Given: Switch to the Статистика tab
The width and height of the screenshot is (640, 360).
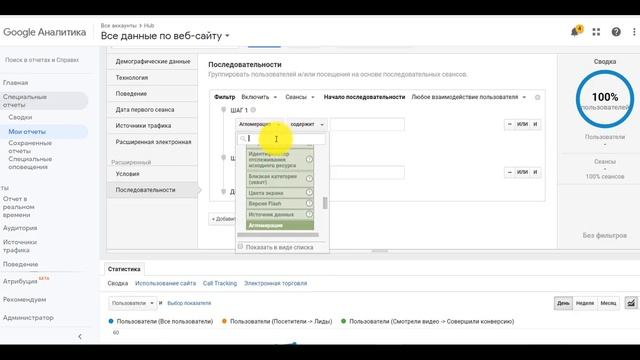Looking at the screenshot, I should pyautogui.click(x=124, y=269).
